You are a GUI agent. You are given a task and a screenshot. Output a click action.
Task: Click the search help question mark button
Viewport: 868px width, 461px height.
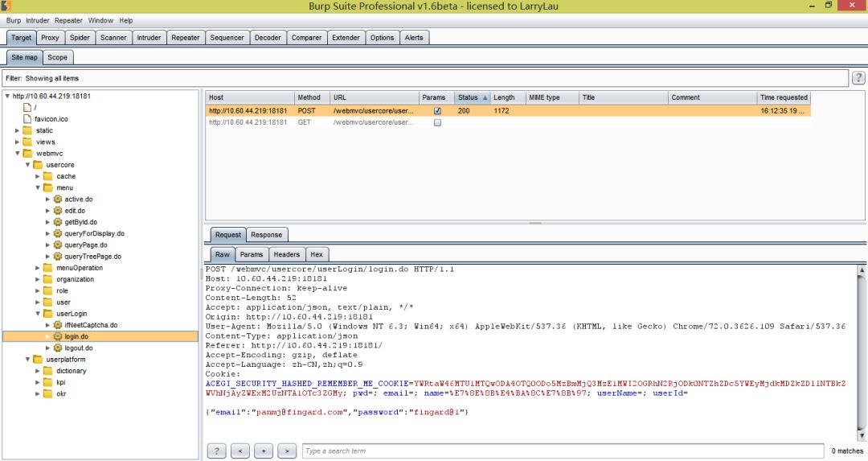click(216, 451)
